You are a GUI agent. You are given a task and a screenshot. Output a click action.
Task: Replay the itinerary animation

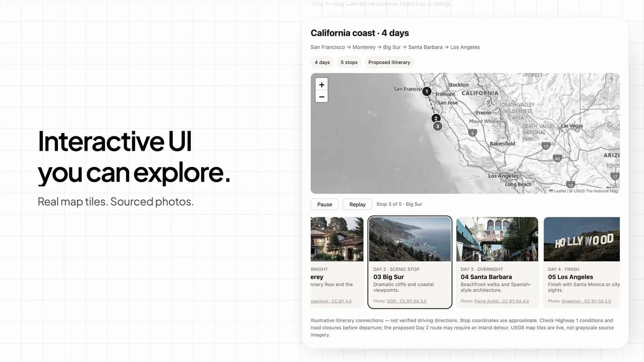357,204
